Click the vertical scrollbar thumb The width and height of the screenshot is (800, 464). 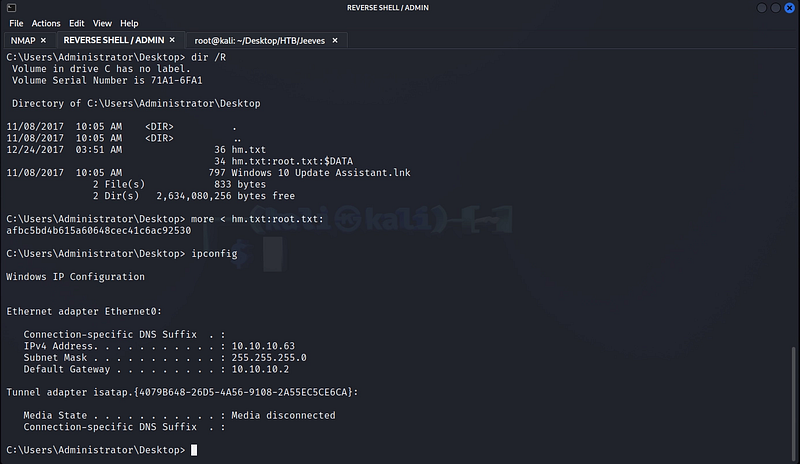click(x=793, y=403)
